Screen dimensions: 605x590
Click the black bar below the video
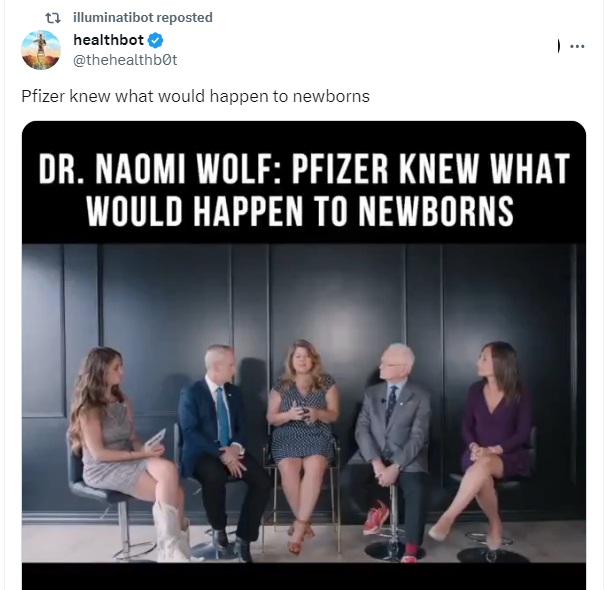tap(304, 576)
